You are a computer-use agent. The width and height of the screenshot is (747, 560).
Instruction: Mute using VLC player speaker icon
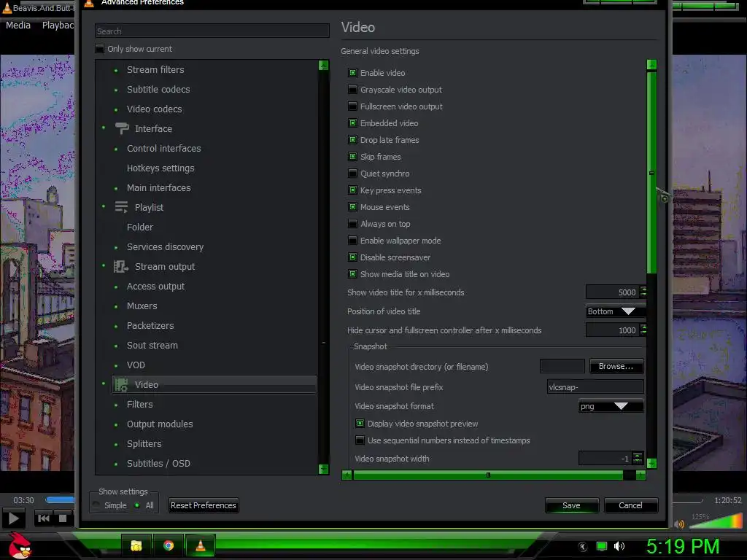pyautogui.click(x=679, y=524)
